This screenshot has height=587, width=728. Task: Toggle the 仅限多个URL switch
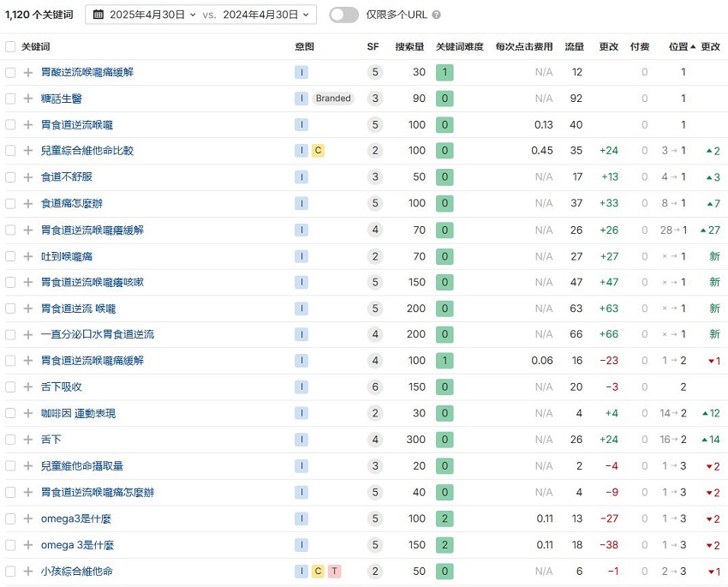[x=344, y=15]
